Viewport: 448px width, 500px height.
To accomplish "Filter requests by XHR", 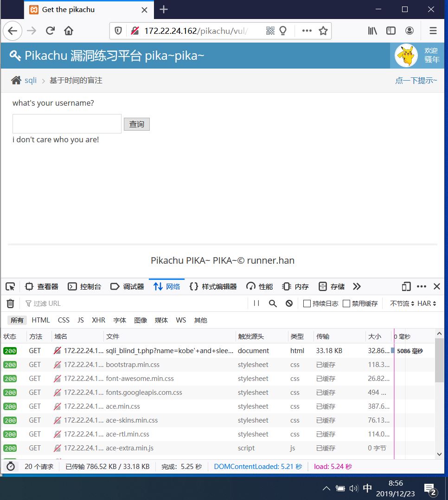I will (x=98, y=320).
